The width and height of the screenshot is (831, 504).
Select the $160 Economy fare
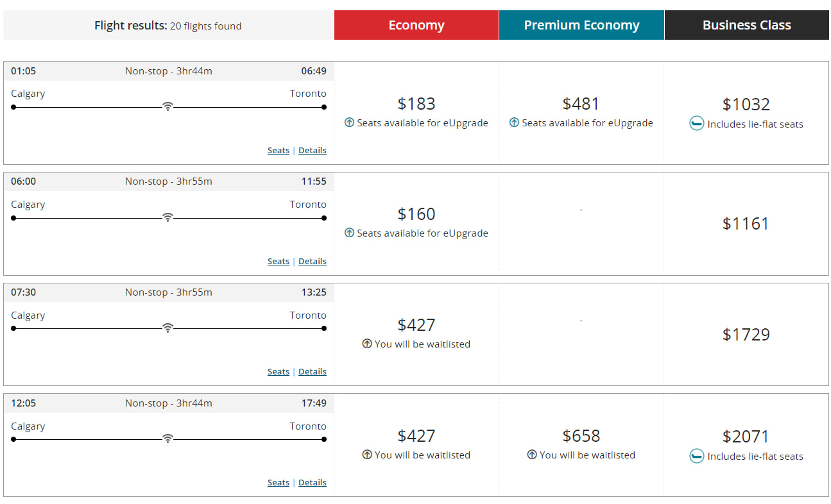416,214
